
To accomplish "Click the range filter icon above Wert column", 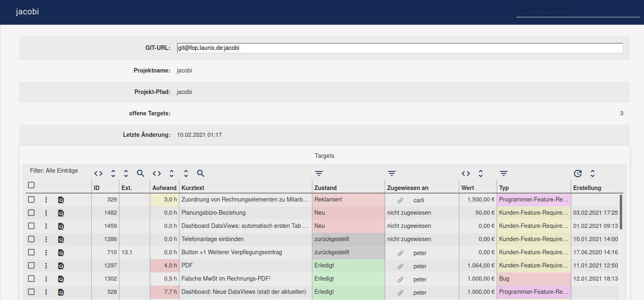I will 465,173.
